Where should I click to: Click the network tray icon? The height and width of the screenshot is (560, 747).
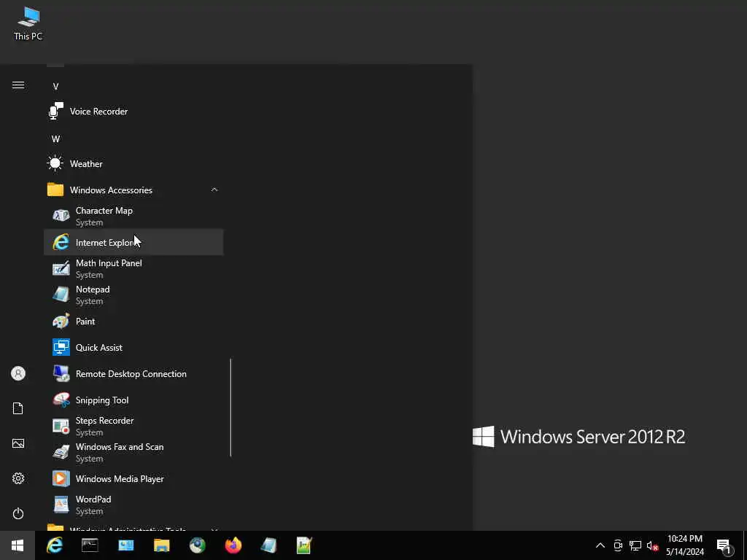pos(635,545)
